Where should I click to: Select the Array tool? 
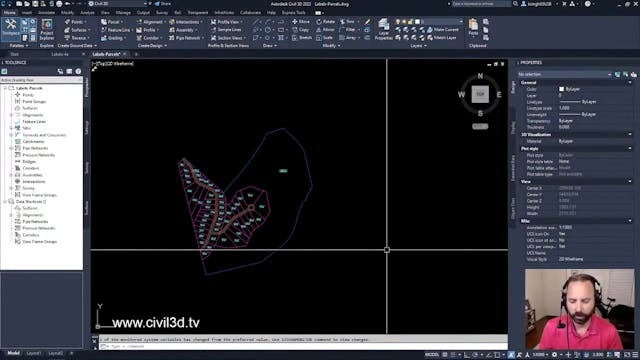click(348, 38)
